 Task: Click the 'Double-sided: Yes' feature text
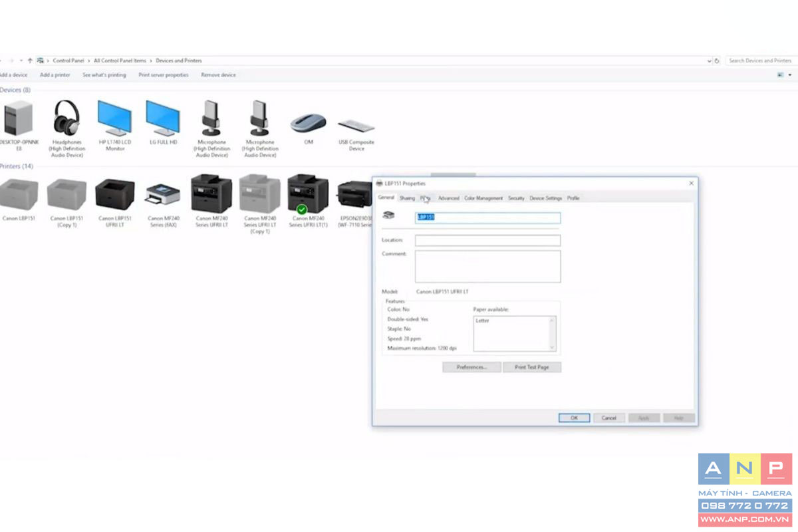click(x=408, y=319)
